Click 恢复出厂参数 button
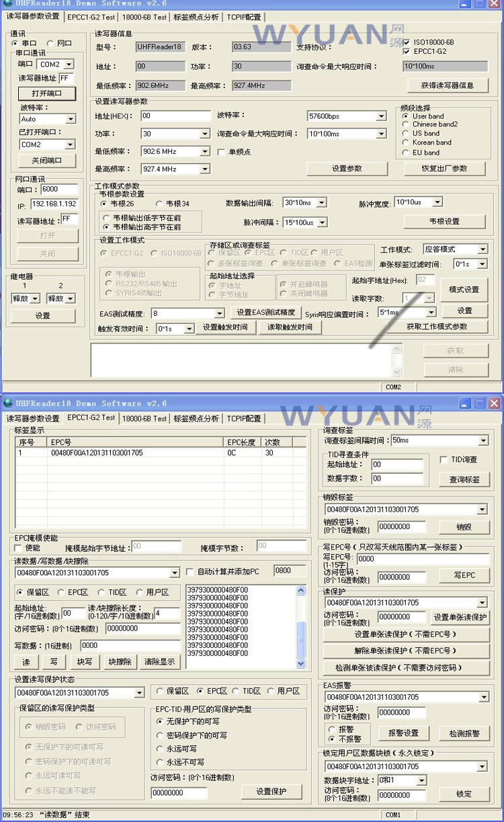 coord(444,169)
